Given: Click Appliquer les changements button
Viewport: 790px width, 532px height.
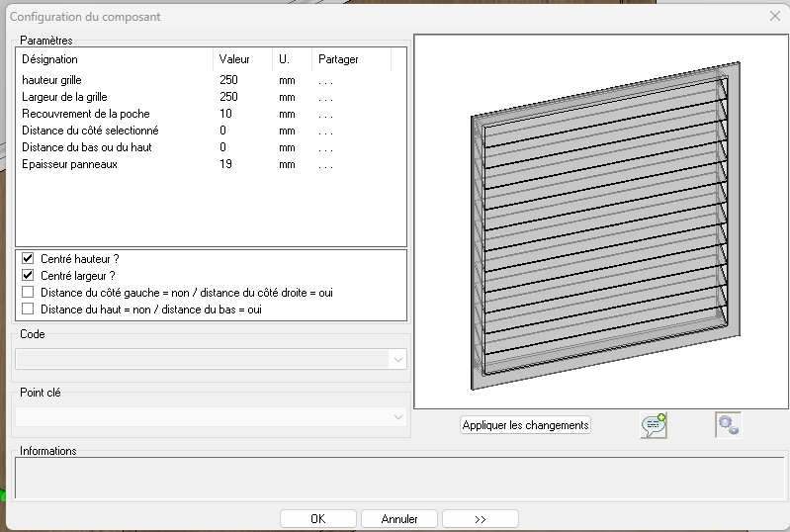Looking at the screenshot, I should [x=525, y=424].
